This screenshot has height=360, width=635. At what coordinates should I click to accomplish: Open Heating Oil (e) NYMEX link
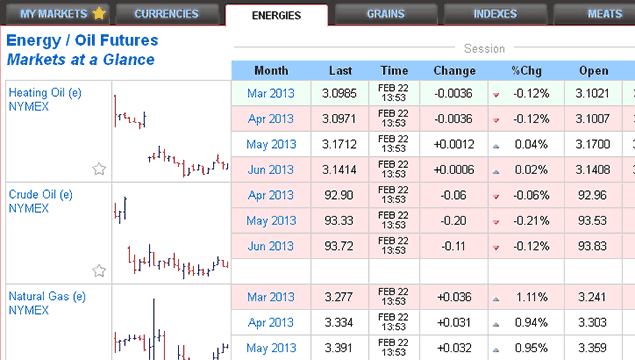tap(45, 100)
